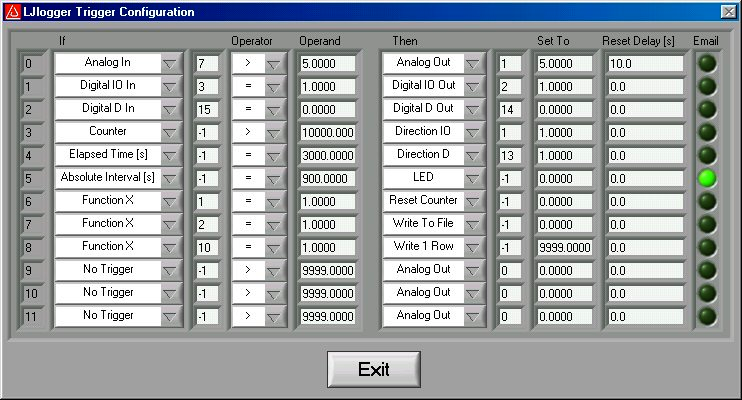Click the operand field showing 10000.000
742x400 pixels.
(x=326, y=133)
